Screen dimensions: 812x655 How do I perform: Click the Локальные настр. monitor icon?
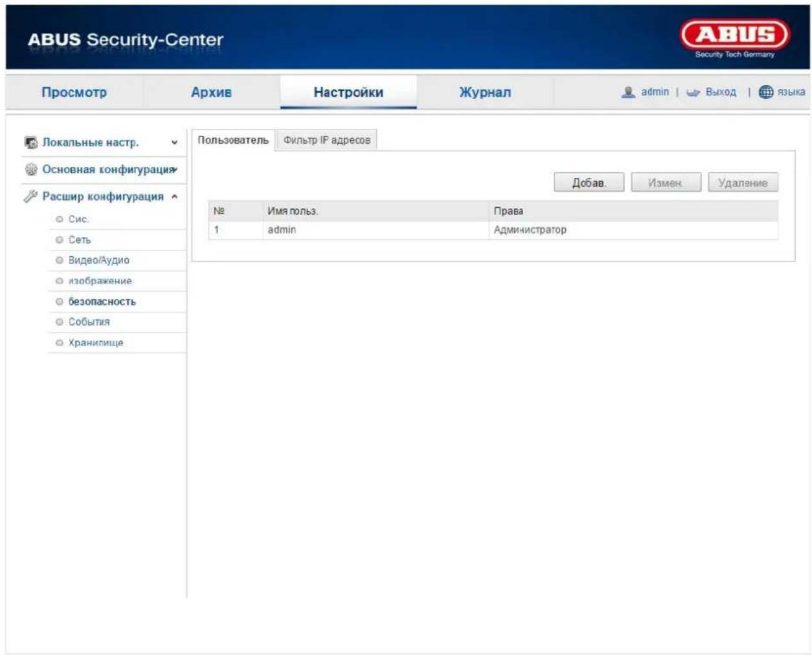tap(30, 142)
